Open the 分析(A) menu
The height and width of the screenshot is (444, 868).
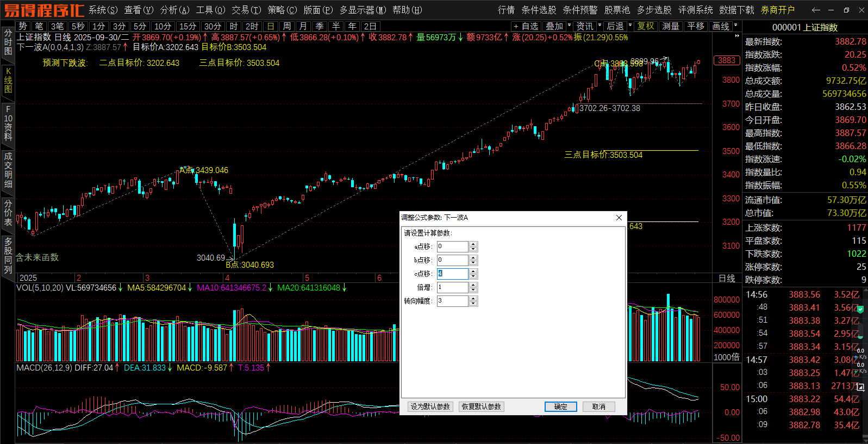(x=174, y=10)
